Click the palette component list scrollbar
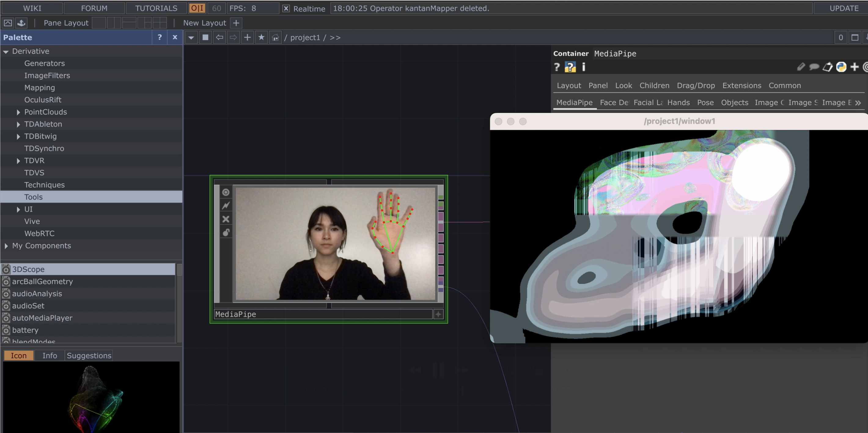Viewport: 868px width, 433px height. click(x=179, y=303)
